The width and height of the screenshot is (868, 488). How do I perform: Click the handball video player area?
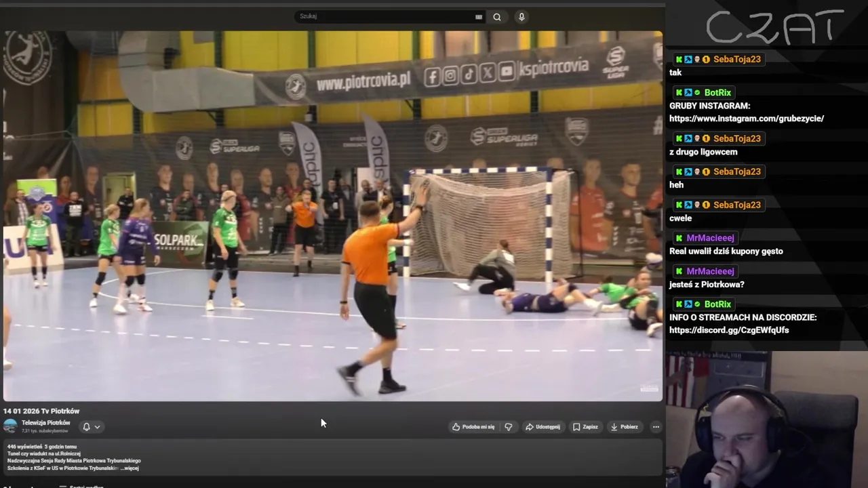pos(332,216)
